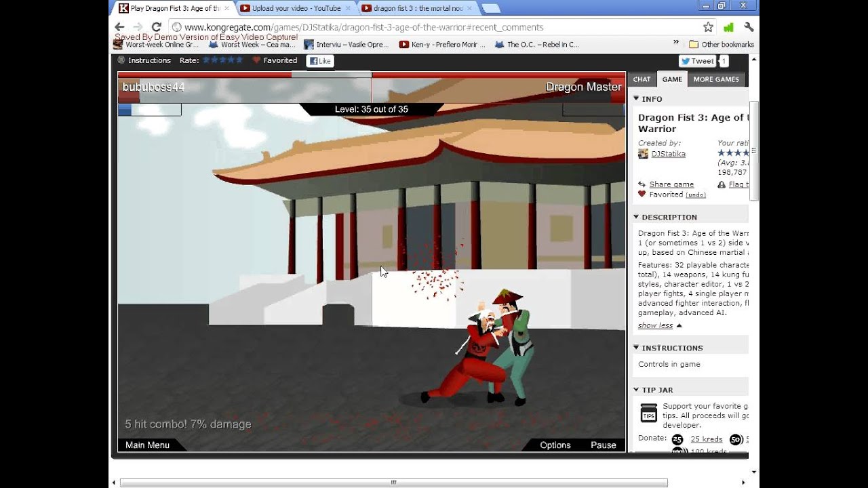Like the game on Facebook
This screenshot has height=488, width=868.
tap(320, 61)
